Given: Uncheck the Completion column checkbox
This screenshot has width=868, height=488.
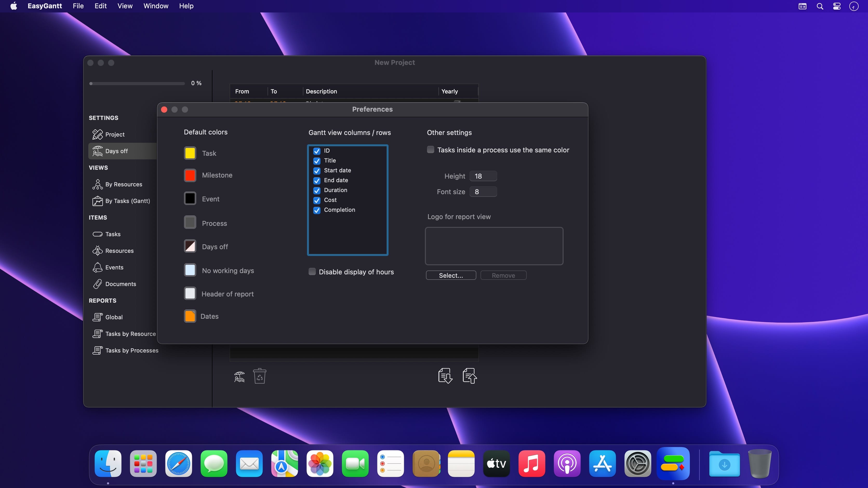Looking at the screenshot, I should pos(317,210).
